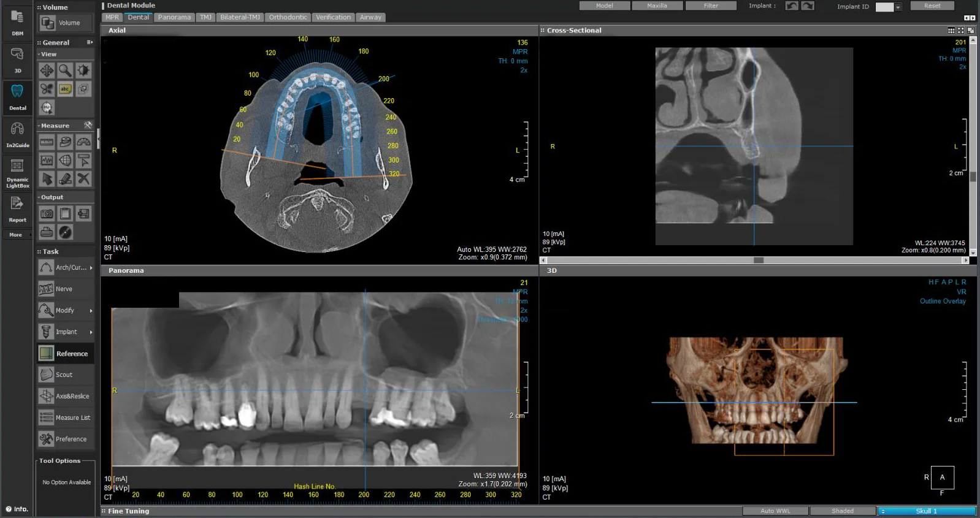Viewport: 980px width, 518px height.
Task: Capture the screen with the camera icon
Action: [47, 214]
